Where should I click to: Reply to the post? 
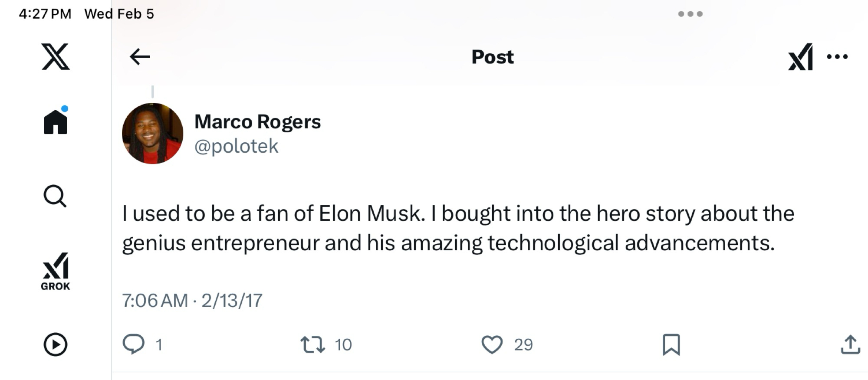(134, 344)
